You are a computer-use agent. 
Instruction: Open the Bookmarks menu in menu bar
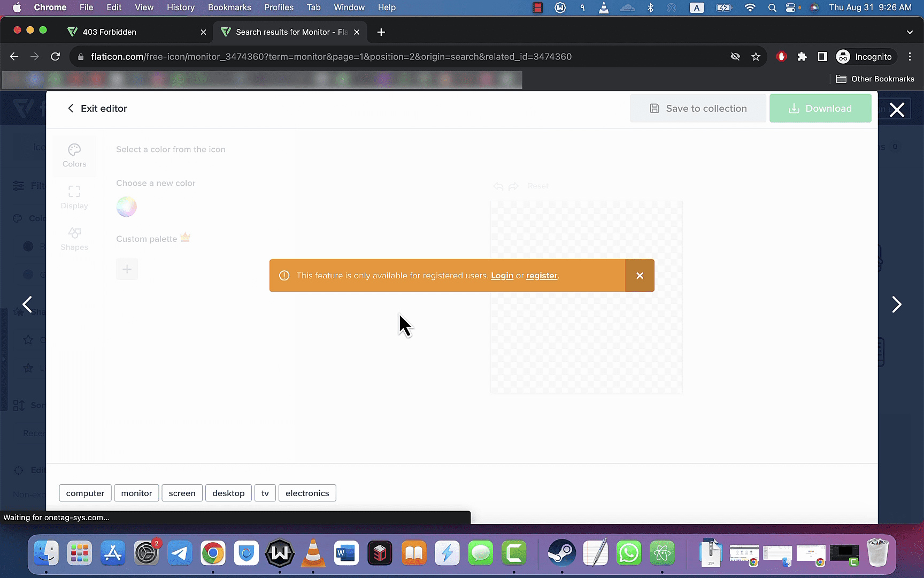229,7
